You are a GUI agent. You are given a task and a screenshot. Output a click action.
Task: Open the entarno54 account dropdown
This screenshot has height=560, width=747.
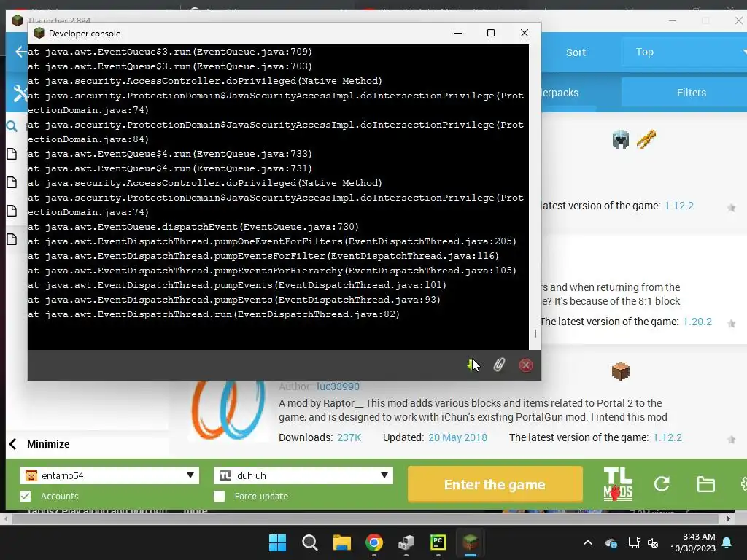(x=109, y=475)
